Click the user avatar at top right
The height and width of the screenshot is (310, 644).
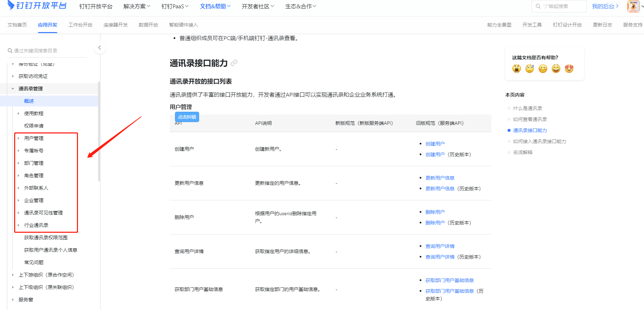tap(633, 6)
